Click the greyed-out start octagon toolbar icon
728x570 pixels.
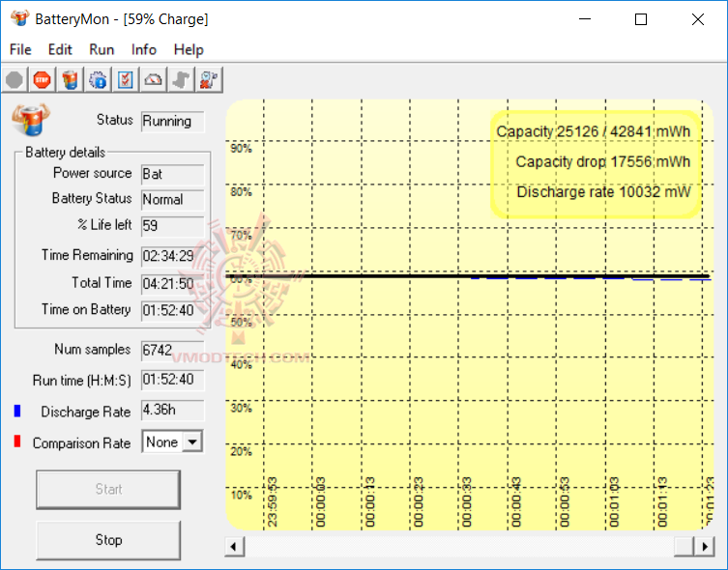point(14,80)
